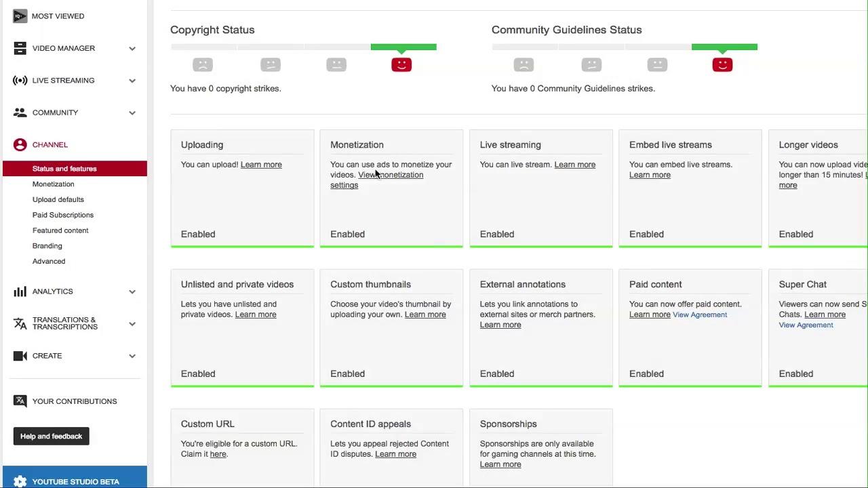Viewport: 868px width, 488px height.
Task: Click the Create video camera icon
Action: click(20, 356)
